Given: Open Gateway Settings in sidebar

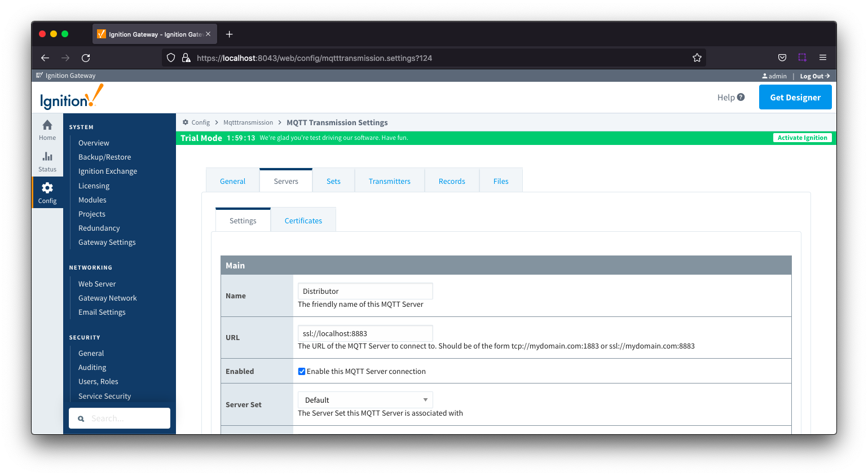Looking at the screenshot, I should coord(107,242).
